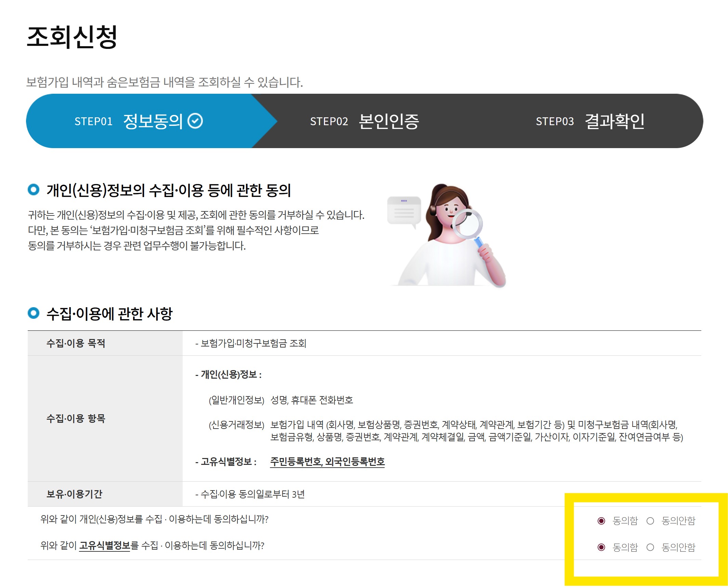Click the 조회신청 page title

tap(72, 38)
